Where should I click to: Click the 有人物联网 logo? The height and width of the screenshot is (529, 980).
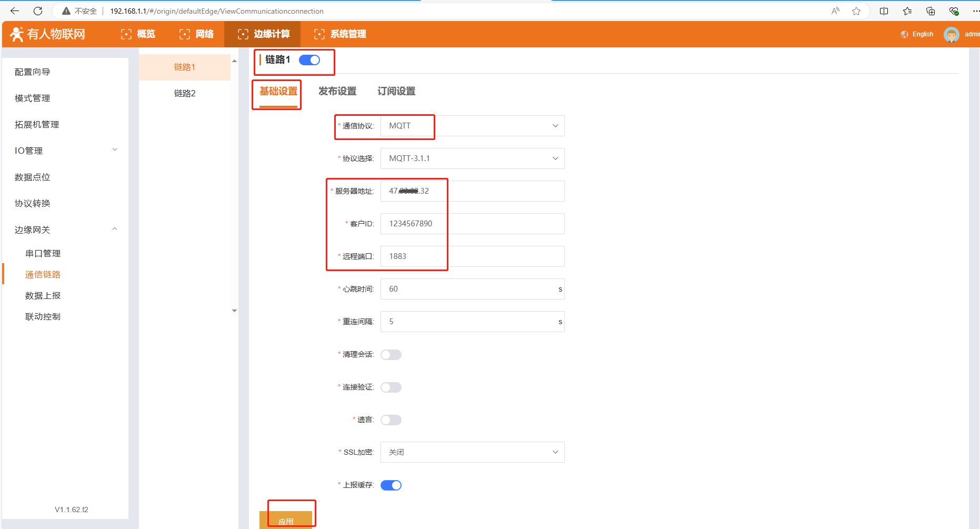48,34
